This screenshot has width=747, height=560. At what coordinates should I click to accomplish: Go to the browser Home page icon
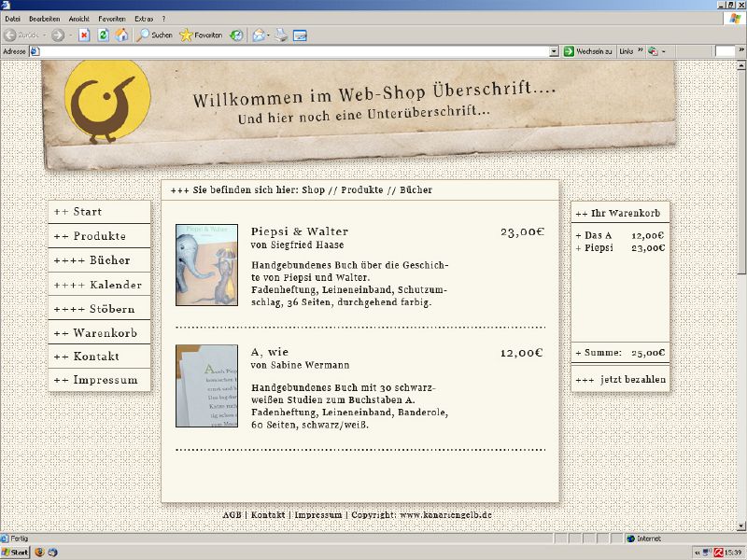(x=121, y=35)
